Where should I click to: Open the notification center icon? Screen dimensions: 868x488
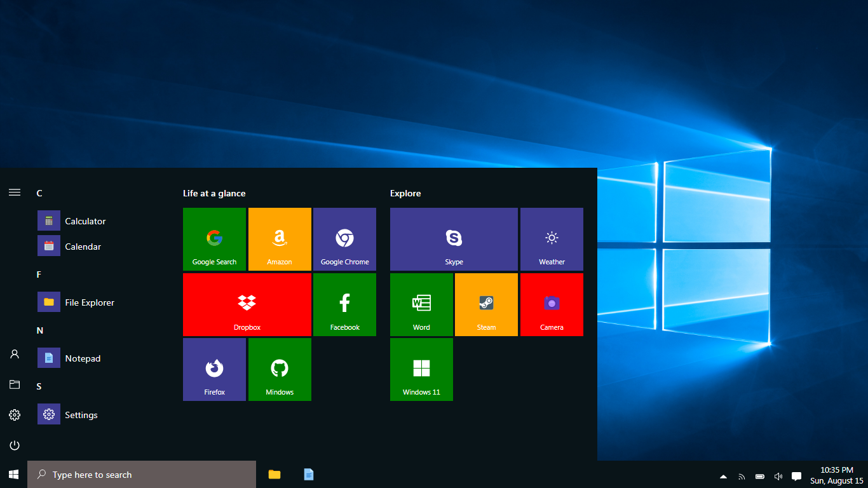point(796,476)
